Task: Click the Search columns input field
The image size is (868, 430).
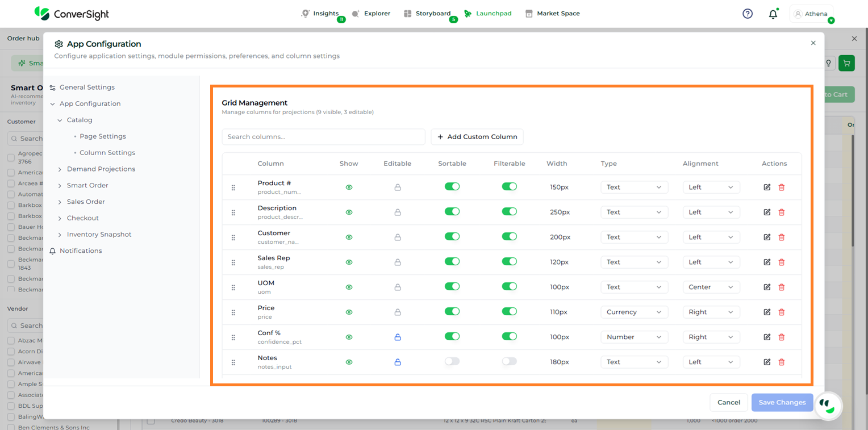Action: click(x=323, y=137)
